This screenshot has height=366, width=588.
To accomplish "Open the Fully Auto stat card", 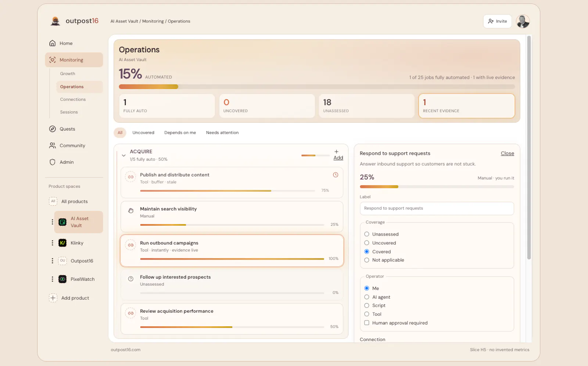I will click(x=167, y=106).
